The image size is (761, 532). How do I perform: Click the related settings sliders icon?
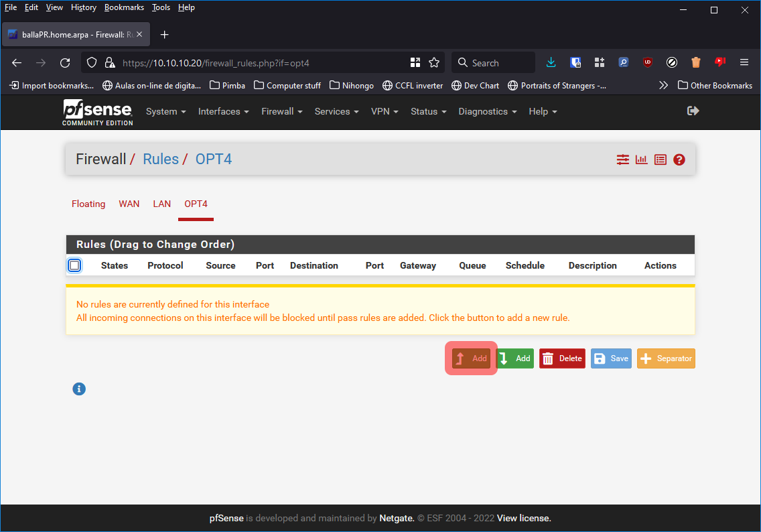[x=623, y=159]
